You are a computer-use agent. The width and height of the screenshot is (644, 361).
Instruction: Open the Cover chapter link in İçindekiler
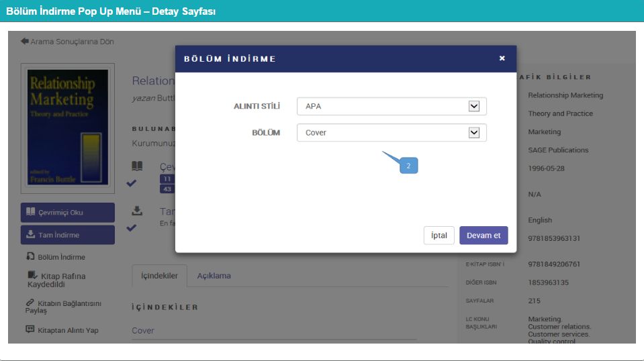coord(143,331)
